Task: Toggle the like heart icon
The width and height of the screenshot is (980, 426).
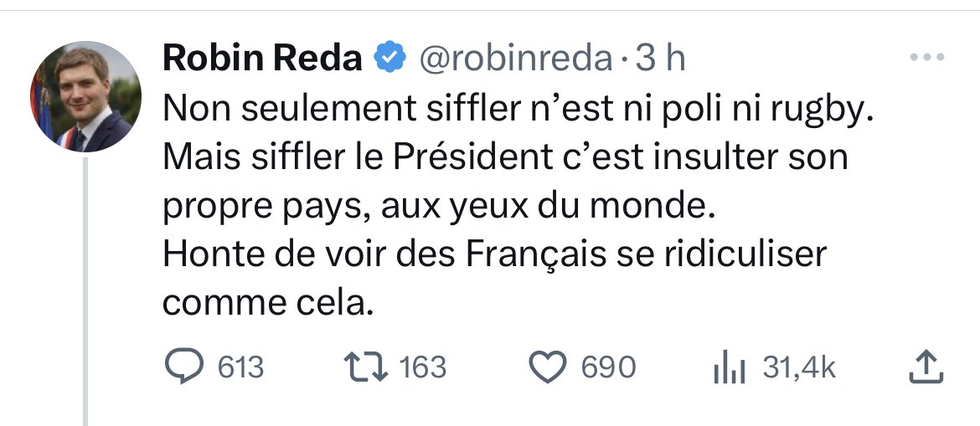Action: click(x=549, y=368)
